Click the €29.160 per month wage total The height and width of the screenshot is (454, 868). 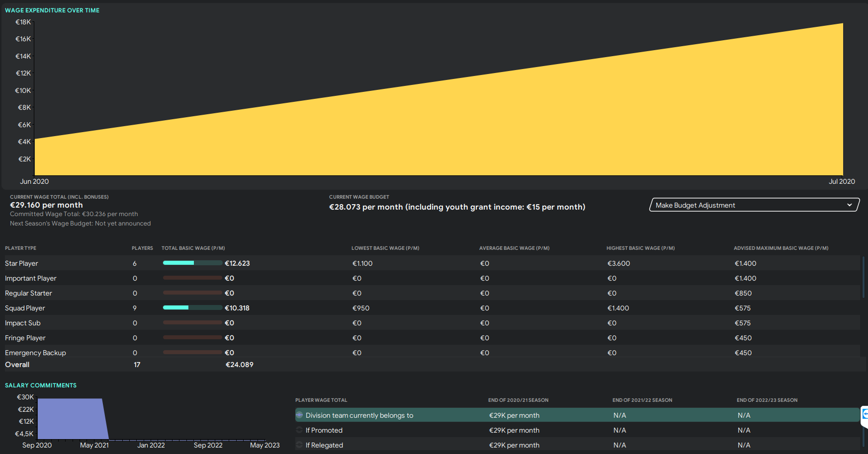(46, 205)
